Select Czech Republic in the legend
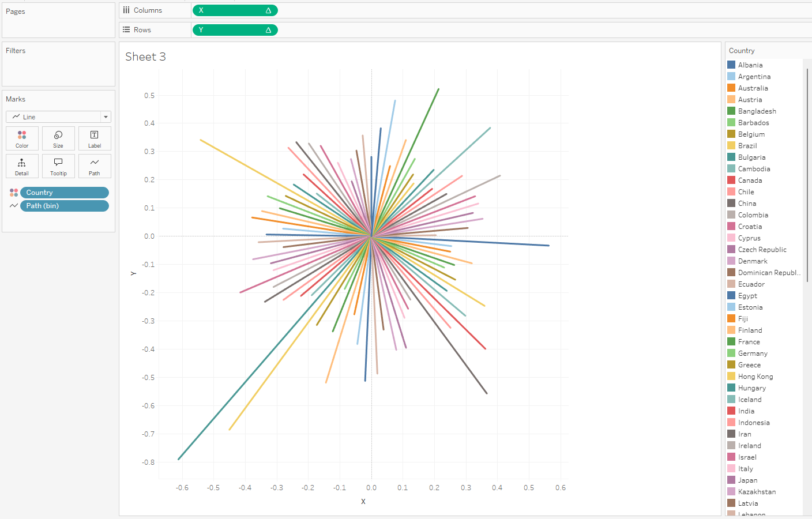This screenshot has width=812, height=519. click(762, 250)
